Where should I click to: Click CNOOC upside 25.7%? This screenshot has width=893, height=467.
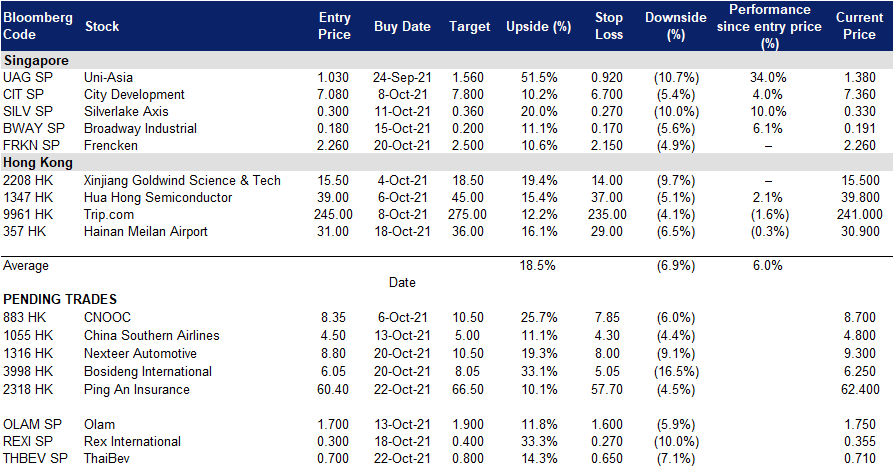coord(539,317)
